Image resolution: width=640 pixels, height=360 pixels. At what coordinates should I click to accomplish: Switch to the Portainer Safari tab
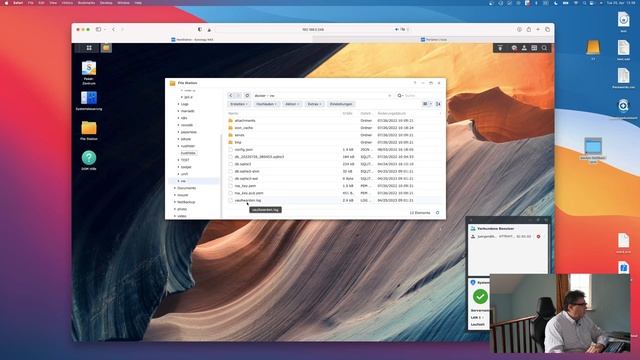click(433, 40)
